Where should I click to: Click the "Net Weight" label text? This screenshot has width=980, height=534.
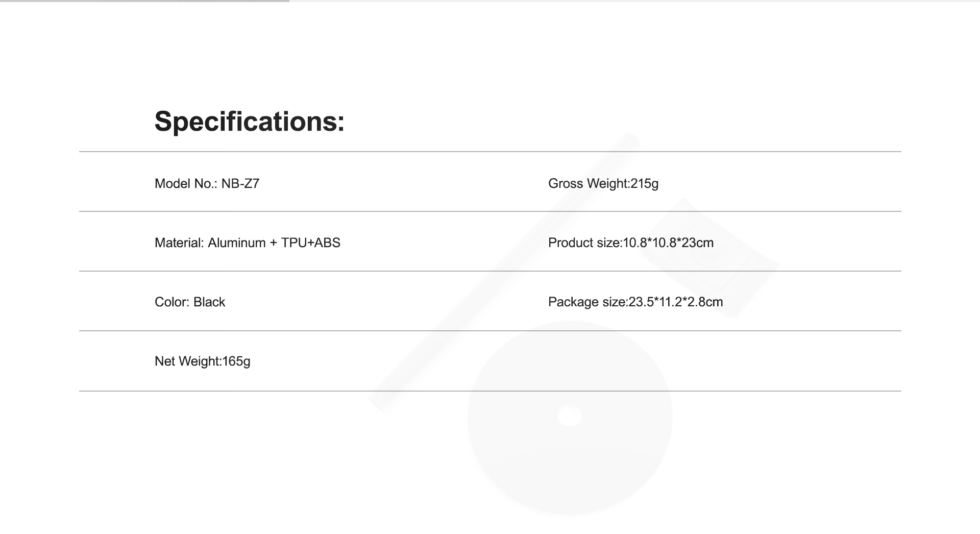187,361
